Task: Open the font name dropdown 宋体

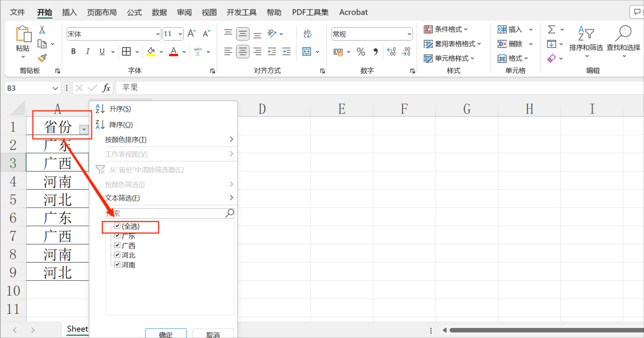Action: pos(157,34)
